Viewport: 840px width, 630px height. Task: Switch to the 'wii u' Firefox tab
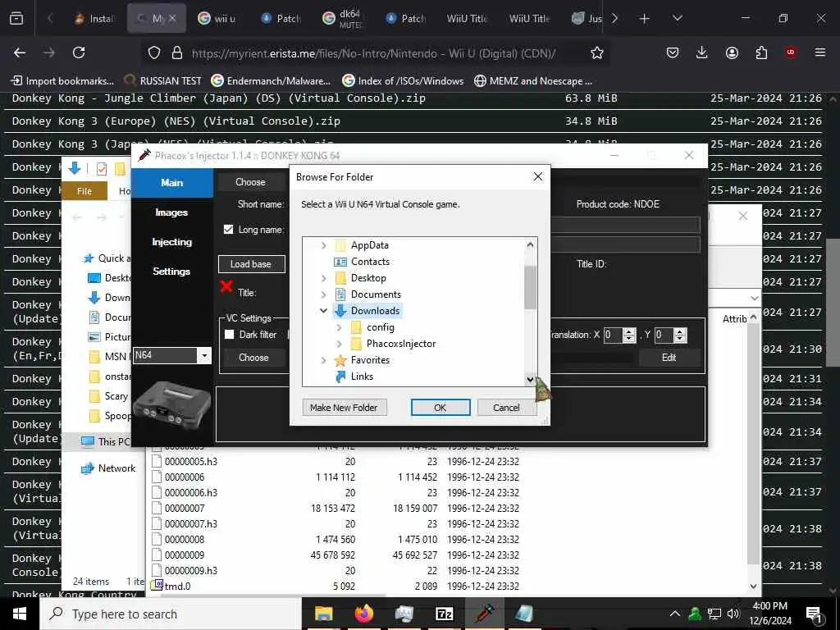(217, 19)
